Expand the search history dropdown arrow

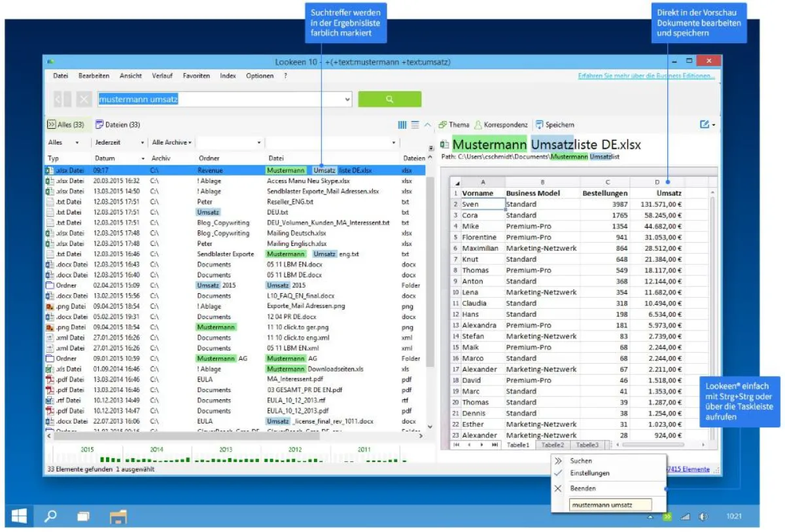(347, 99)
